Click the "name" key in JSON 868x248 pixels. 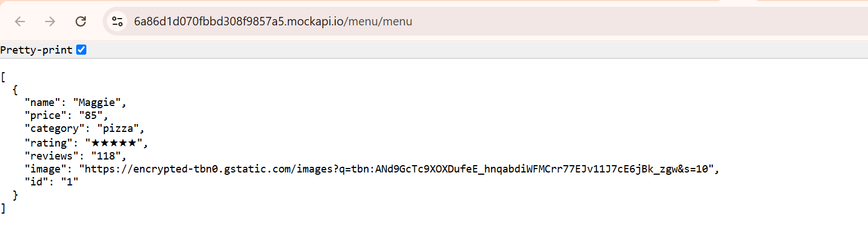point(42,103)
